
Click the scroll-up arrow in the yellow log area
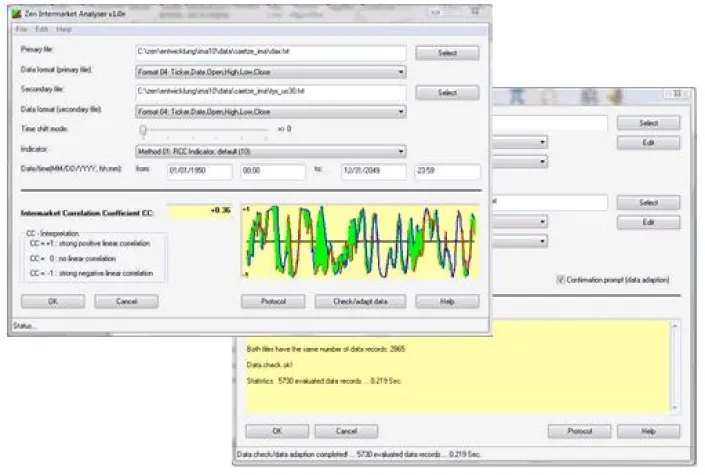click(675, 326)
